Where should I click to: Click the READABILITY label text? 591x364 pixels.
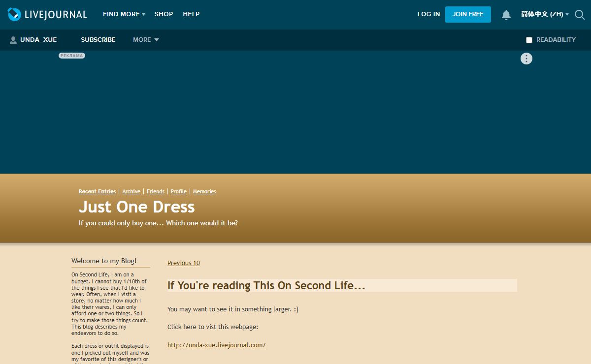[x=556, y=40]
